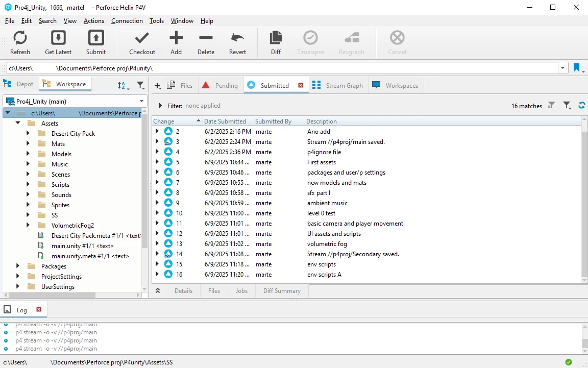Open the Tools menu
This screenshot has width=588, height=368.
pyautogui.click(x=156, y=21)
